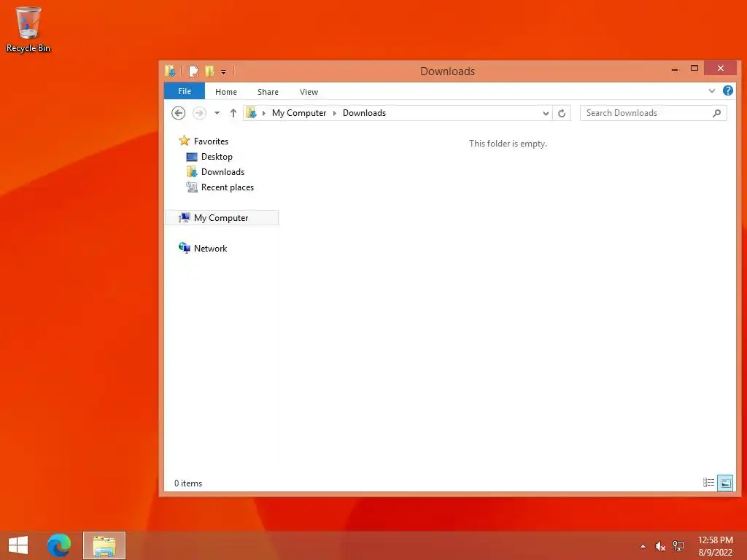This screenshot has width=747, height=560.
Task: Click the Properties icon in quick access toolbar
Action: [193, 71]
